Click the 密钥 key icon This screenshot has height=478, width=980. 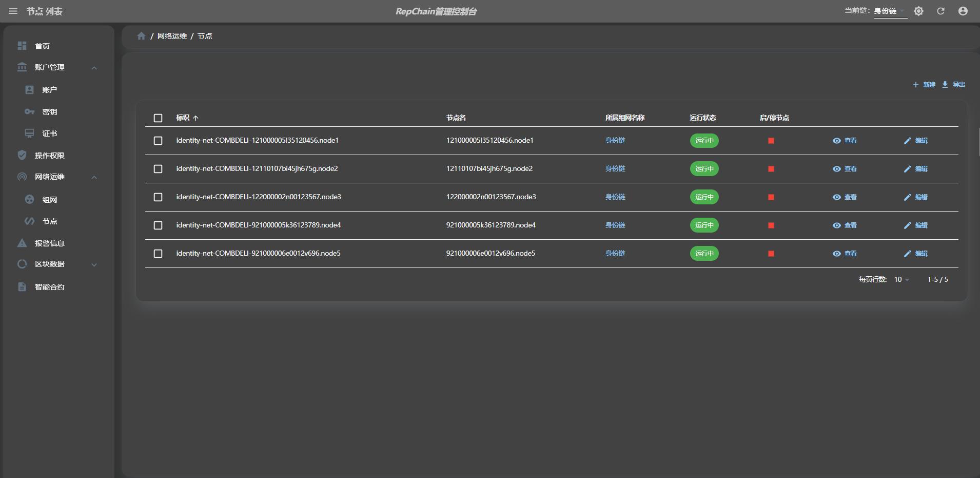30,111
